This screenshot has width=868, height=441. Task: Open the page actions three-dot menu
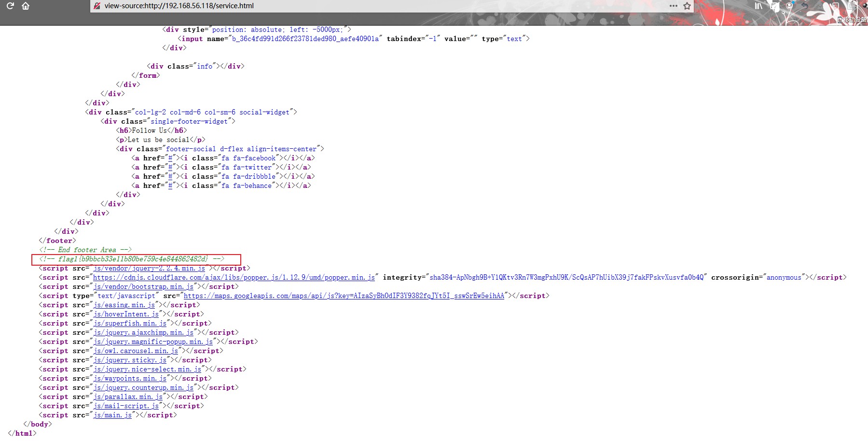coord(674,6)
